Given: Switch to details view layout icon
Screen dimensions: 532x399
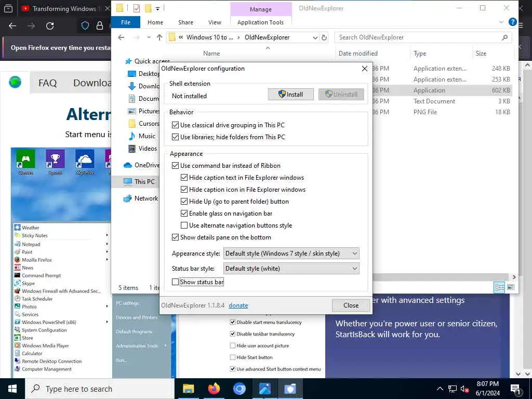Looking at the screenshot, I should pyautogui.click(x=499, y=287).
